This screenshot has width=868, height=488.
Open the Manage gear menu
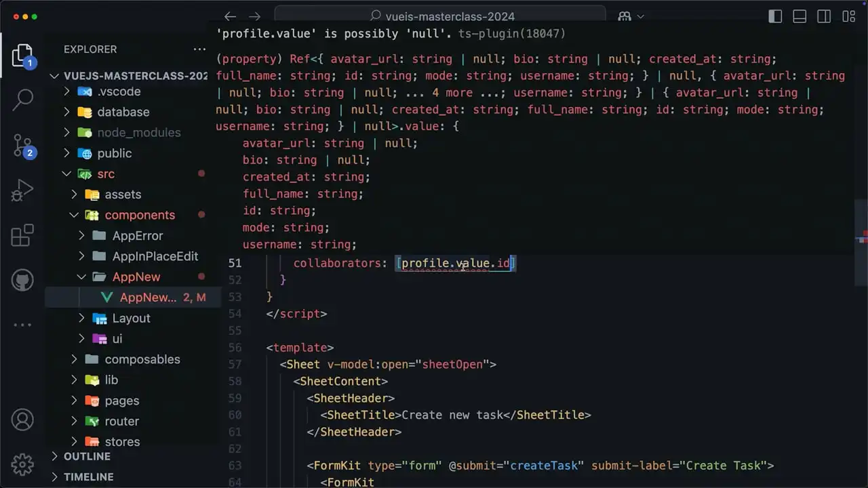(x=22, y=464)
